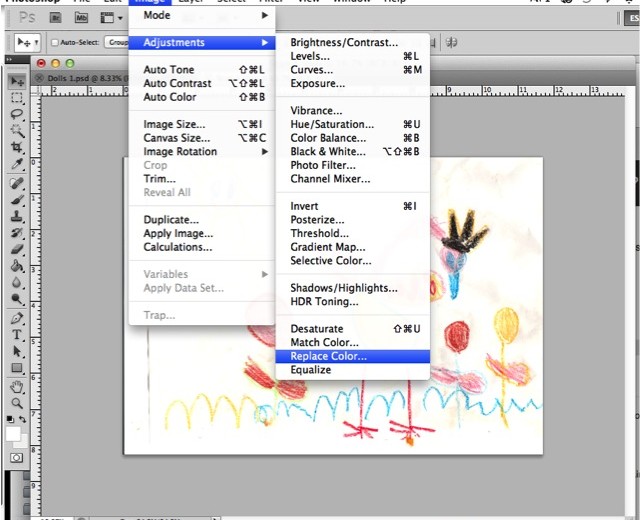Select the Eraser tool
The height and width of the screenshot is (520, 640).
pos(17,249)
